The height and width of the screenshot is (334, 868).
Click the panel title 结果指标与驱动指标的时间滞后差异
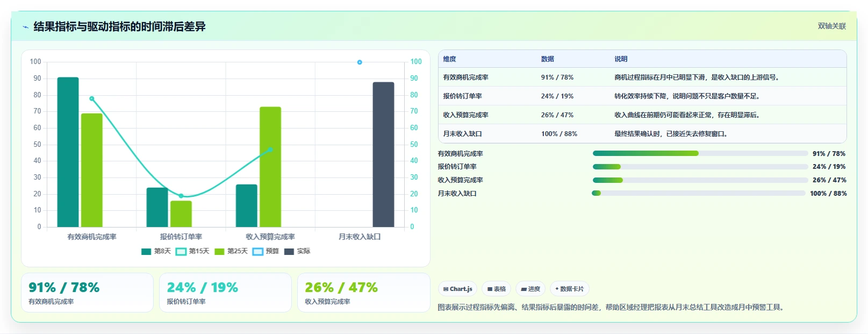(119, 26)
